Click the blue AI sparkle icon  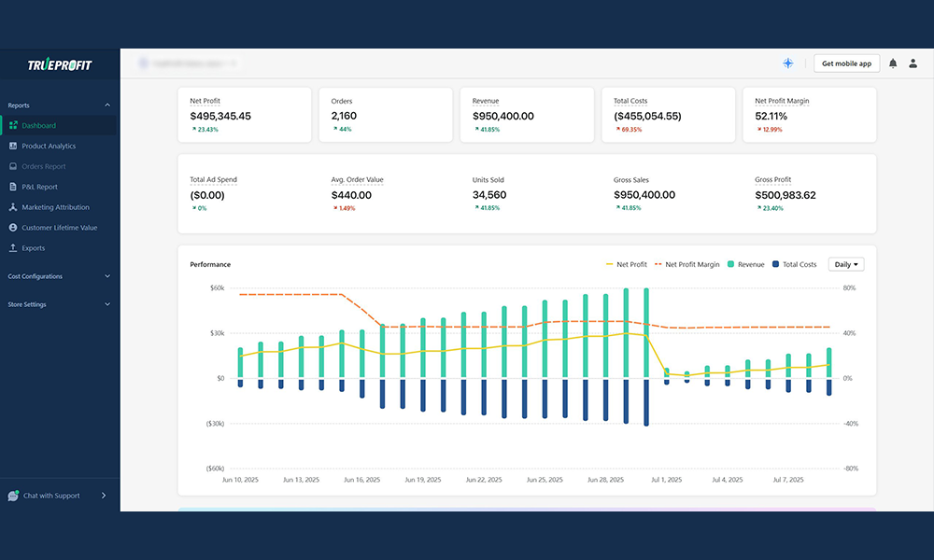[x=787, y=63]
